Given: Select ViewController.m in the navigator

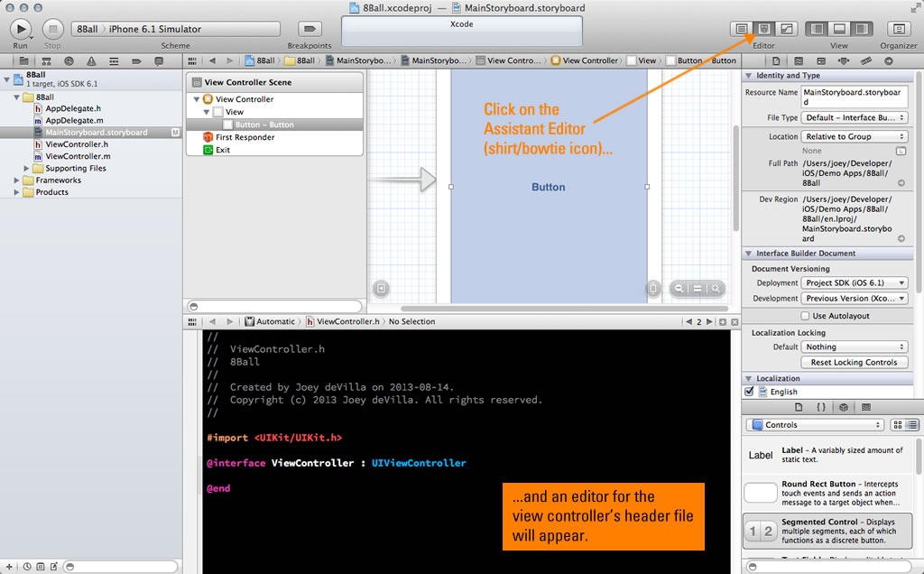Looking at the screenshot, I should [78, 156].
